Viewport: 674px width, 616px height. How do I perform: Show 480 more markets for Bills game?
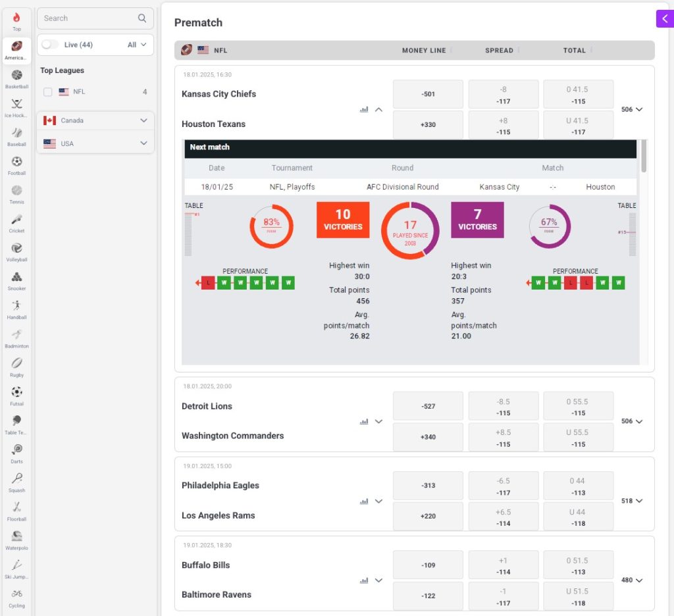pyautogui.click(x=632, y=580)
